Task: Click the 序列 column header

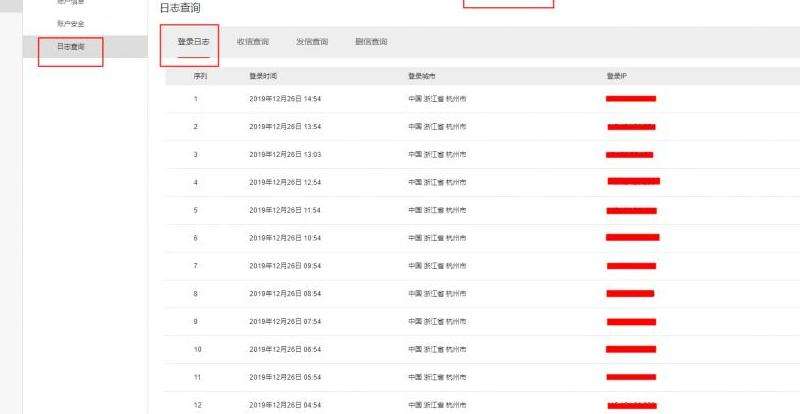Action: (199, 76)
